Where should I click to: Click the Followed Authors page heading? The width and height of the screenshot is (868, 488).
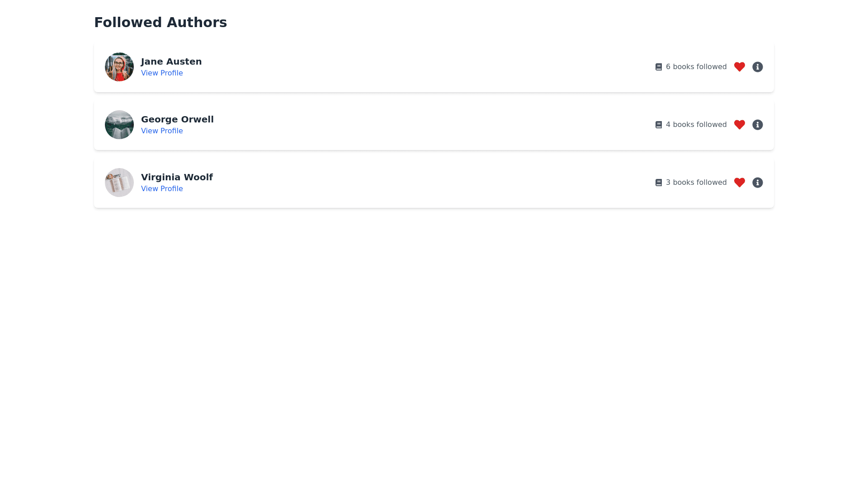(x=160, y=22)
